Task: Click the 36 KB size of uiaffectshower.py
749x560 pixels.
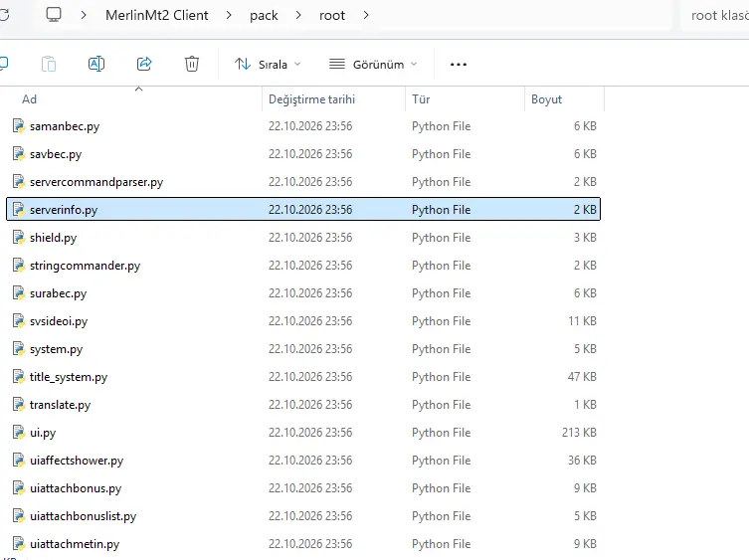Action: click(582, 461)
